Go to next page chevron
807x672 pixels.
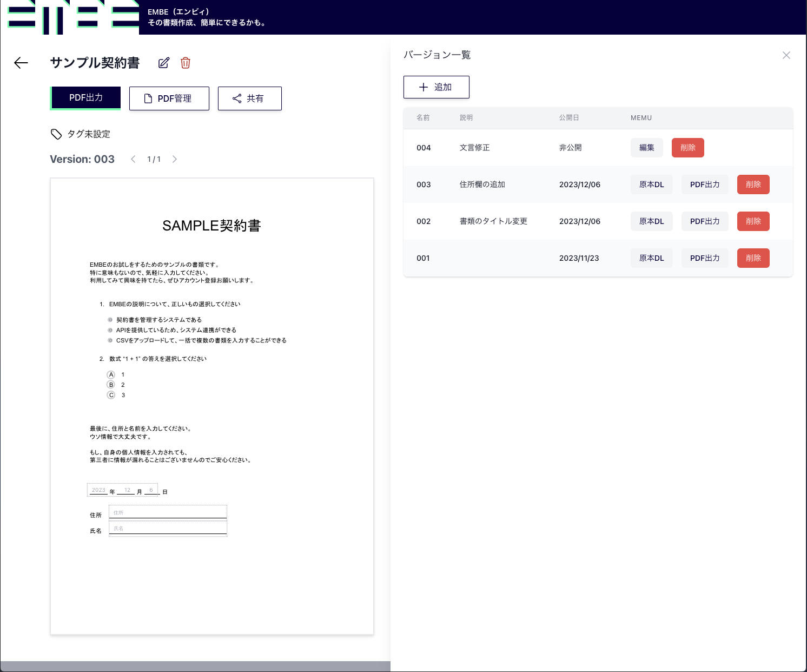(175, 159)
